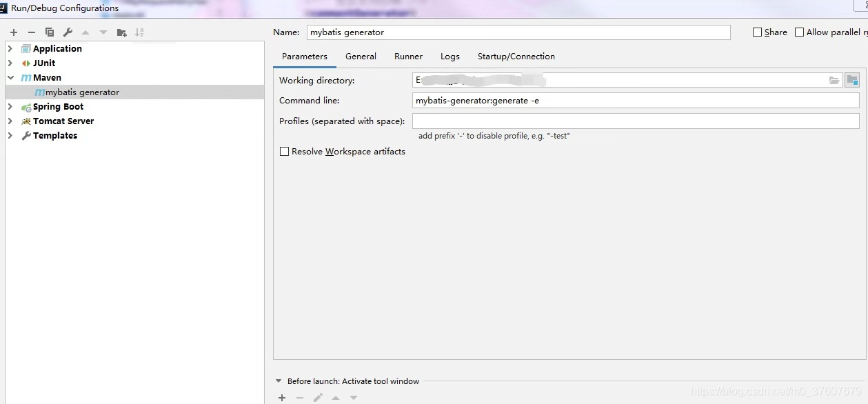Switch to the Logs tab

450,57
